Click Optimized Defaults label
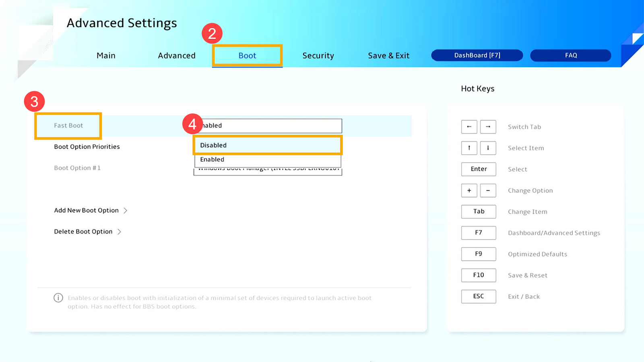The width and height of the screenshot is (644, 362). coord(537,254)
